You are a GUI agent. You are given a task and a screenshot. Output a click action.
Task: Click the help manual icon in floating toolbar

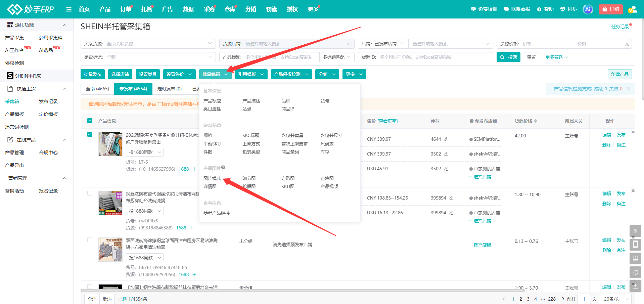(x=635, y=258)
